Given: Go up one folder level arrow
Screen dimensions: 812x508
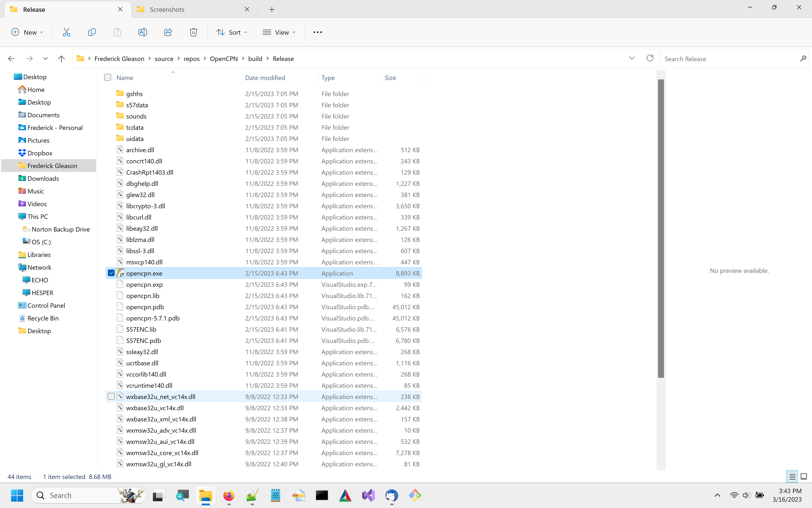Looking at the screenshot, I should click(x=61, y=59).
